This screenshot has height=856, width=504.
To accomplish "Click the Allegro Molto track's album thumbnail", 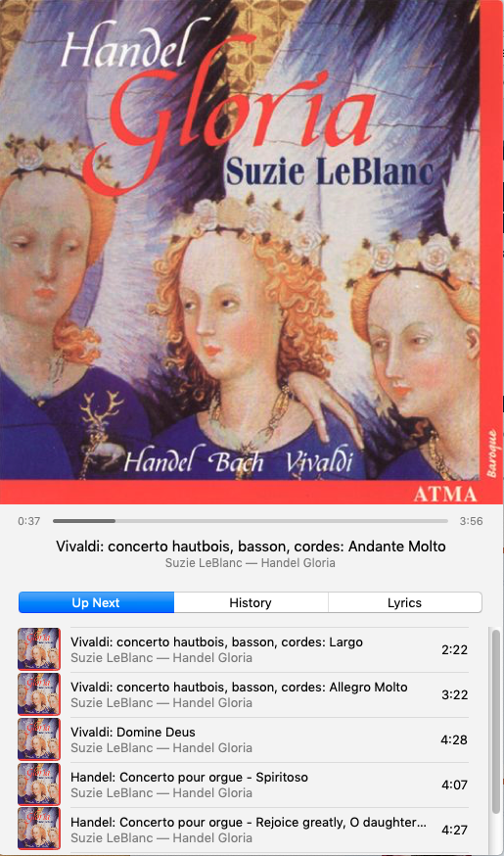I will point(39,693).
